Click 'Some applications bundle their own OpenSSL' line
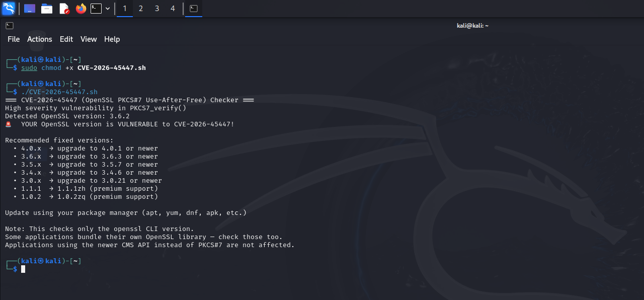Screen dimensions: 644x300 point(144,237)
